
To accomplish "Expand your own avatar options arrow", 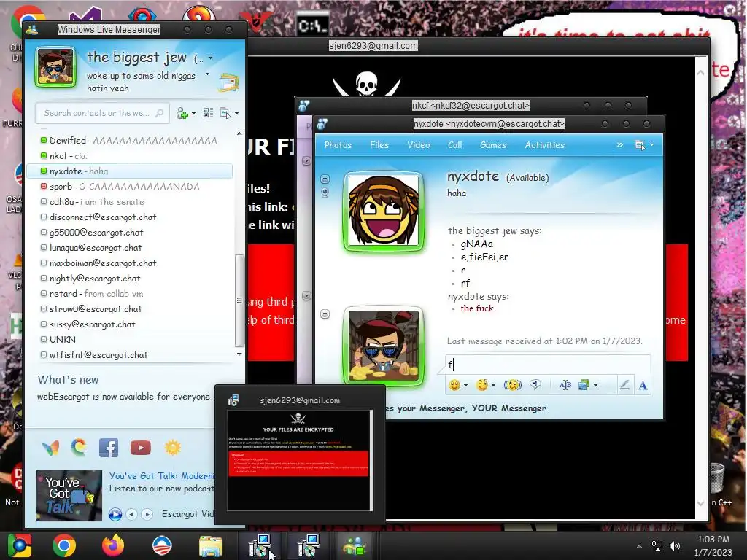I will click(325, 314).
